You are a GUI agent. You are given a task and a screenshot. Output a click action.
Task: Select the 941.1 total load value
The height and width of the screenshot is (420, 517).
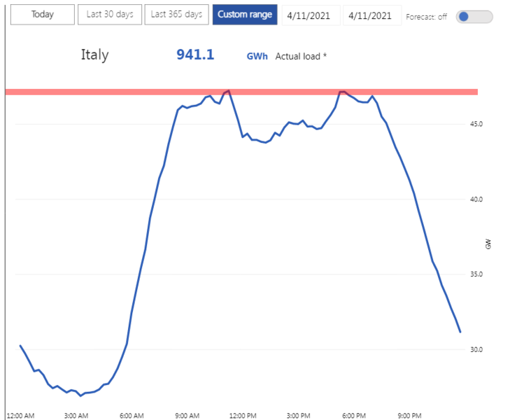(x=195, y=55)
